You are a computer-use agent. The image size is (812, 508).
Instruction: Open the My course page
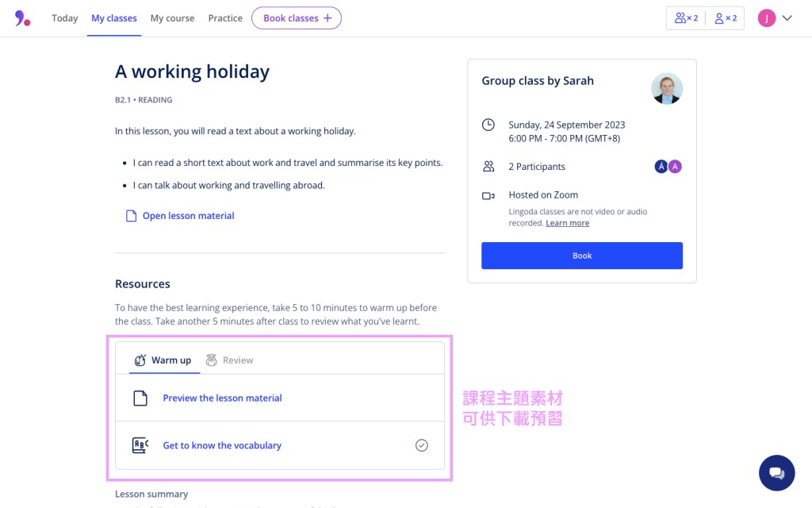[x=172, y=18]
